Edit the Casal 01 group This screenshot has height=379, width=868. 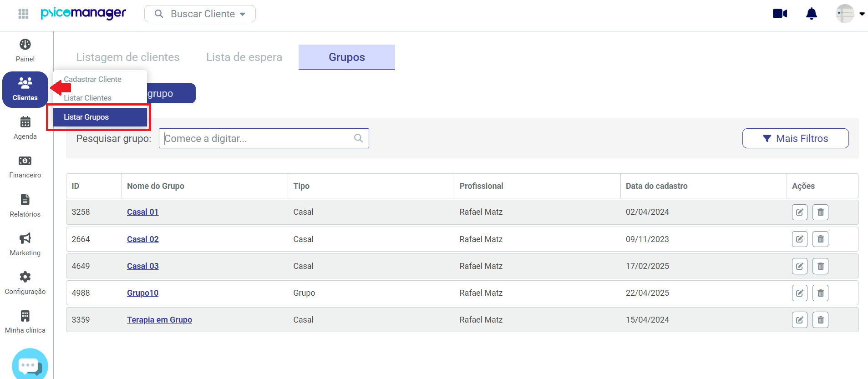pos(799,212)
